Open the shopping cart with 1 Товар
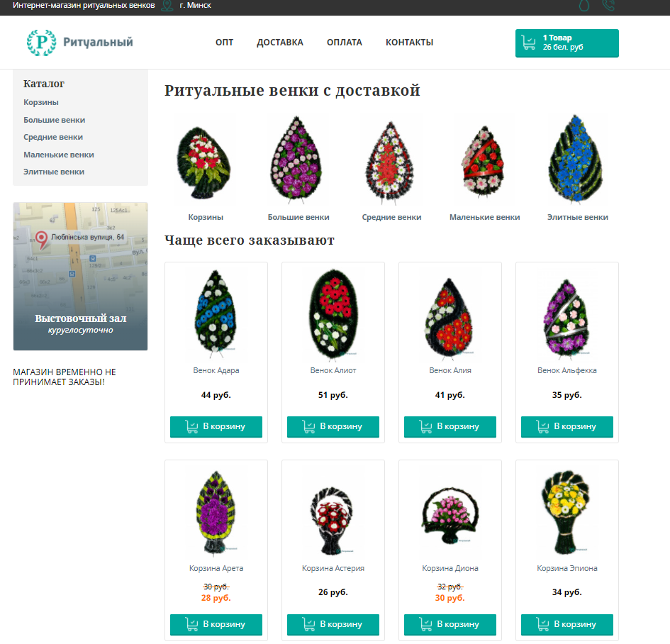Image resolution: width=670 pixels, height=644 pixels. coord(566,43)
